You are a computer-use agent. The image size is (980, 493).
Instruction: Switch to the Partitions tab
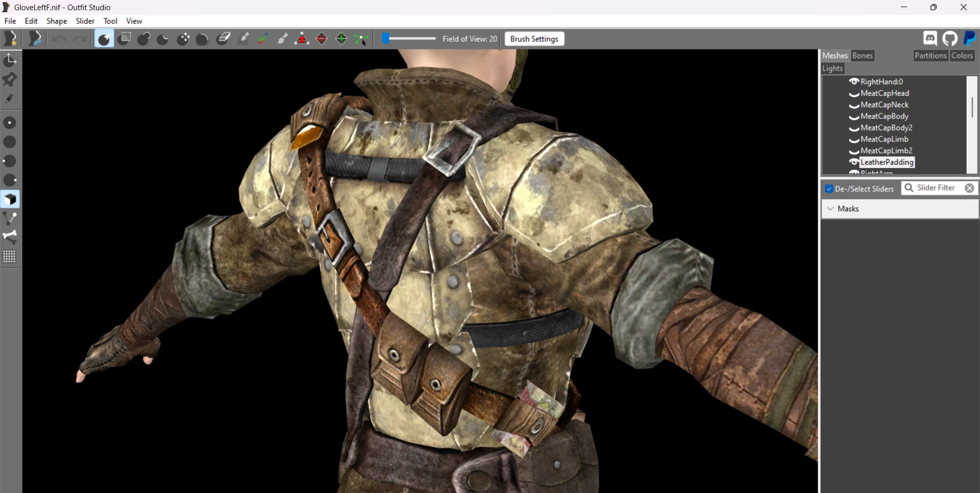pos(930,56)
